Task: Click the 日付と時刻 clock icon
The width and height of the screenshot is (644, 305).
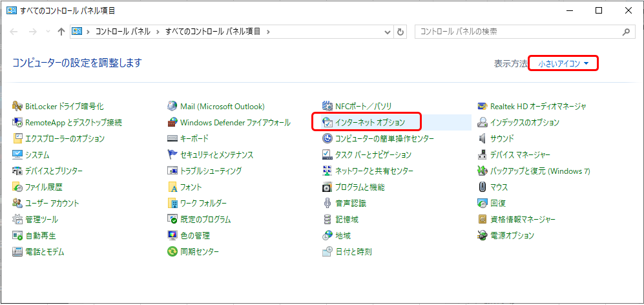Action: point(327,252)
